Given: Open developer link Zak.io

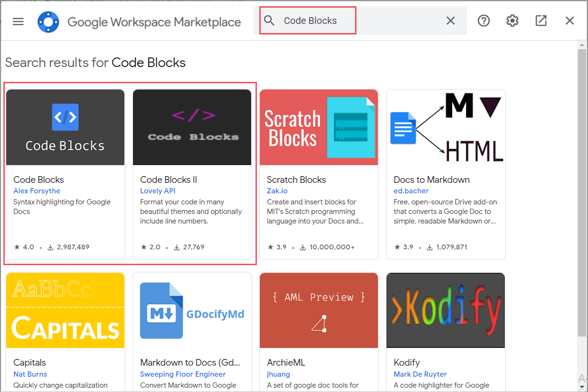Looking at the screenshot, I should 277,191.
